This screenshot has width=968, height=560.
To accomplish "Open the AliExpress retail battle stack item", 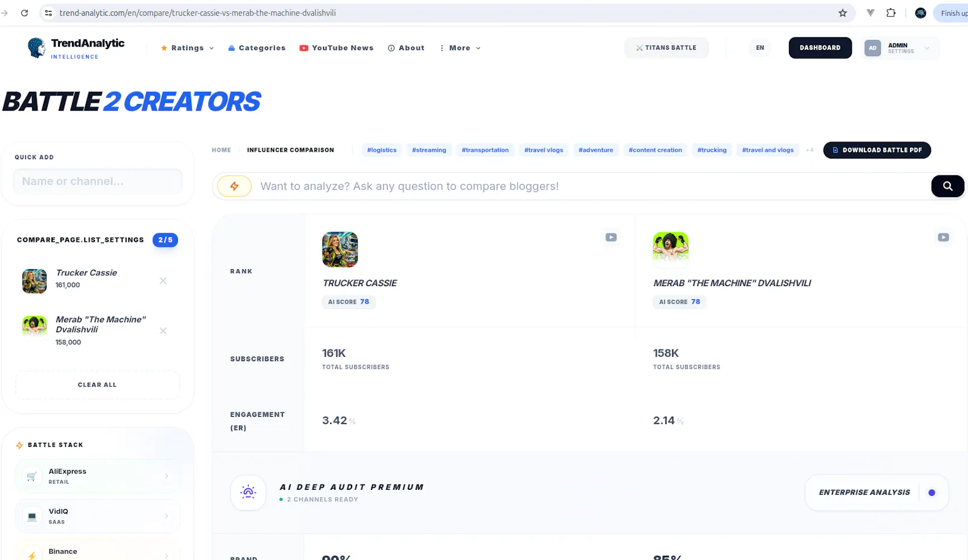I will pos(97,476).
